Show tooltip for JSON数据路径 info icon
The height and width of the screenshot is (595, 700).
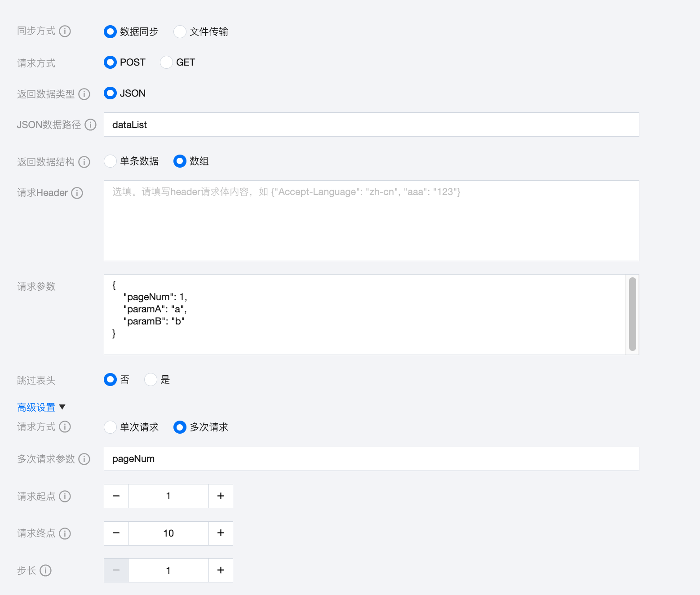(x=91, y=124)
